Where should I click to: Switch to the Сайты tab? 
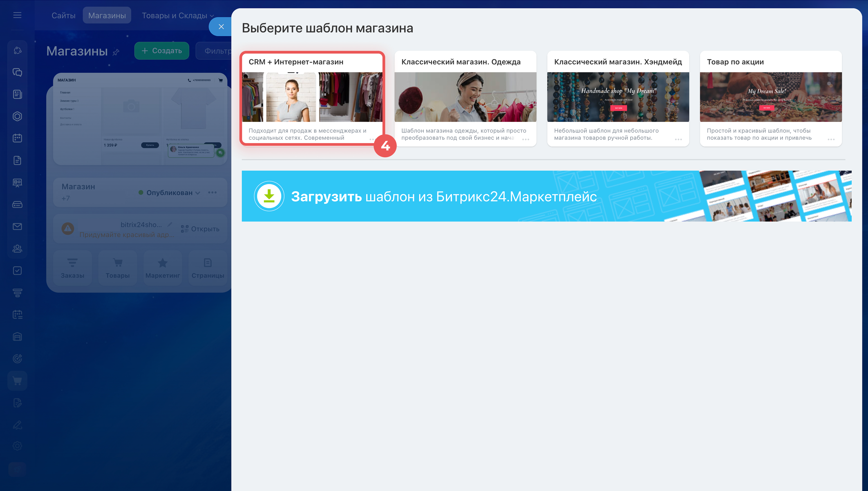(63, 16)
